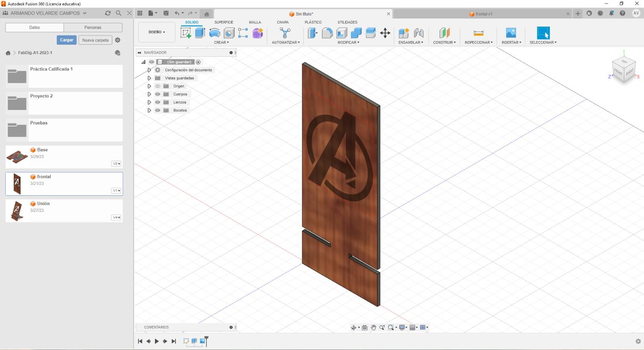The width and height of the screenshot is (644, 350).
Task: Open version dropdown V4 for Unión
Action: coord(116,217)
